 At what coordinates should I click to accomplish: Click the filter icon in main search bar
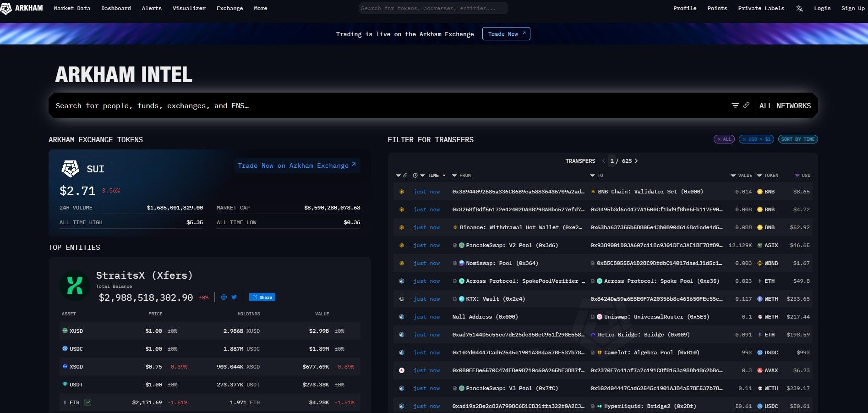coord(735,105)
